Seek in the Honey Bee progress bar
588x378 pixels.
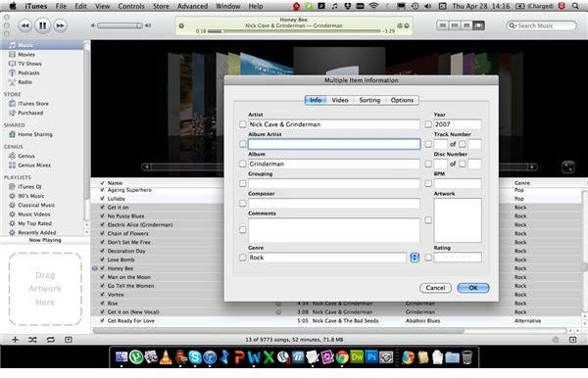294,31
